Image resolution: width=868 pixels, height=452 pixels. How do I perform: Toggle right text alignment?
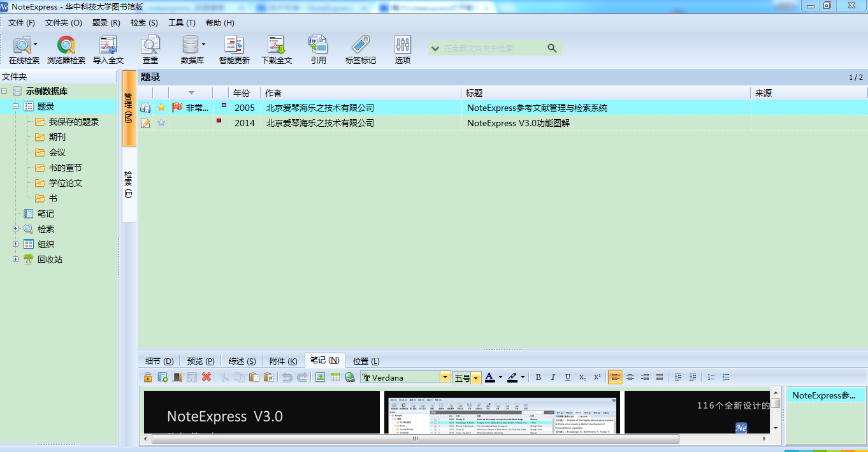pos(645,377)
